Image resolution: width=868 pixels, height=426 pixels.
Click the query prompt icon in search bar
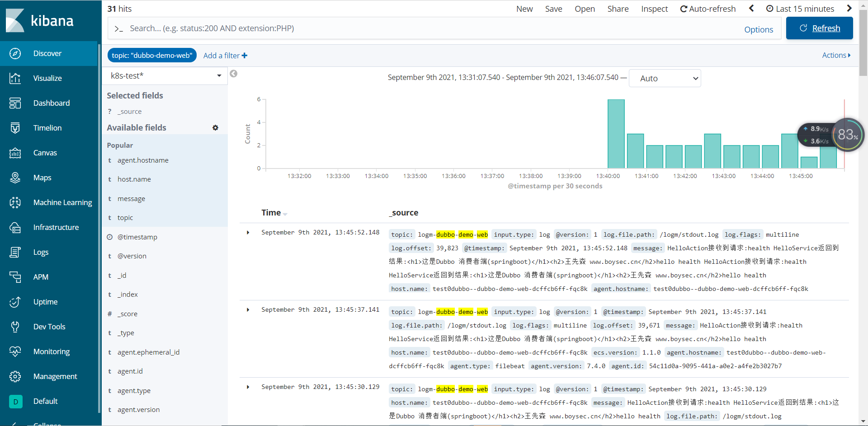tap(118, 29)
